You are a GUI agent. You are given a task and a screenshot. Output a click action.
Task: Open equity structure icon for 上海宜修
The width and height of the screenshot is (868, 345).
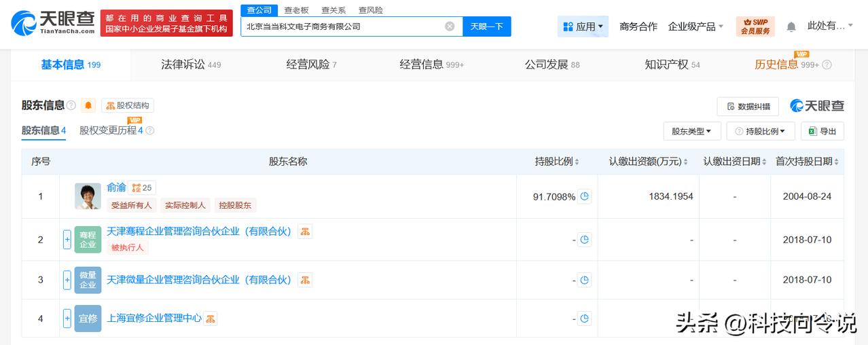211,318
